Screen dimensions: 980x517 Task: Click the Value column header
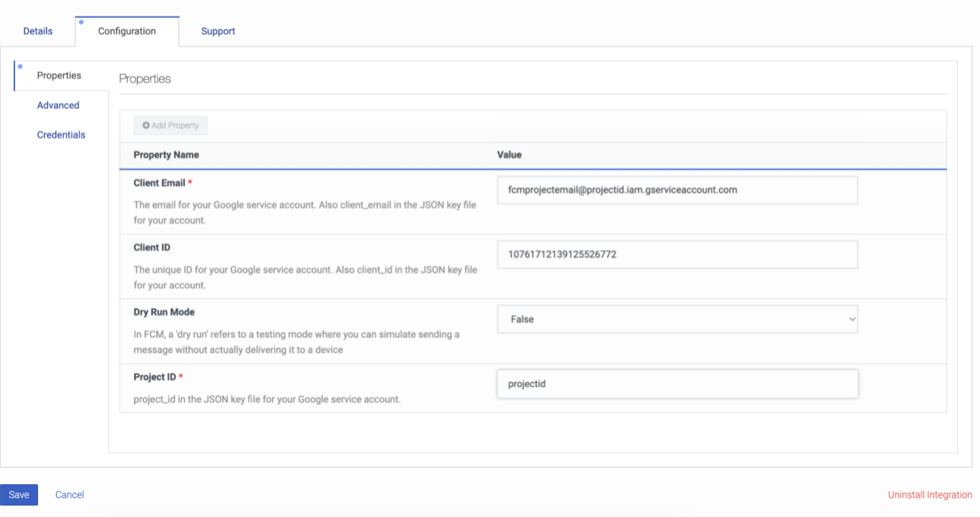(x=509, y=155)
